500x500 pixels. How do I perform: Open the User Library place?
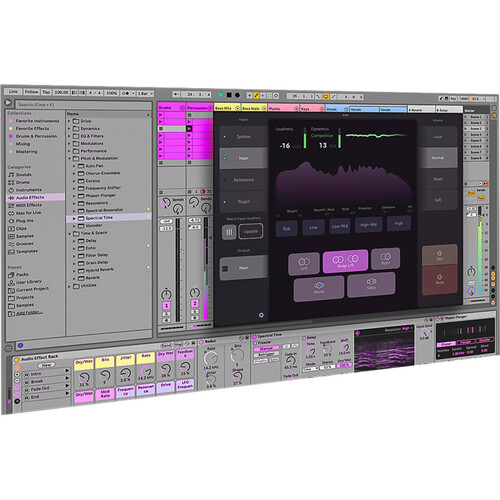25,282
